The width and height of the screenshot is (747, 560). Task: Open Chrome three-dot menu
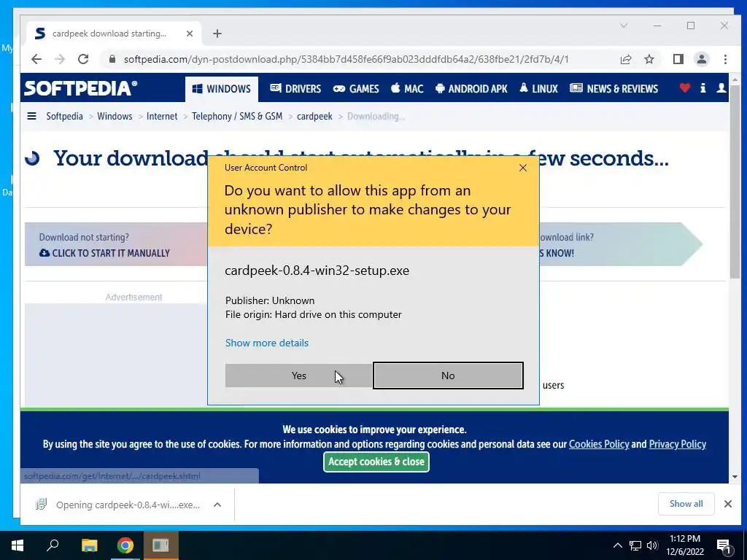[x=725, y=59]
